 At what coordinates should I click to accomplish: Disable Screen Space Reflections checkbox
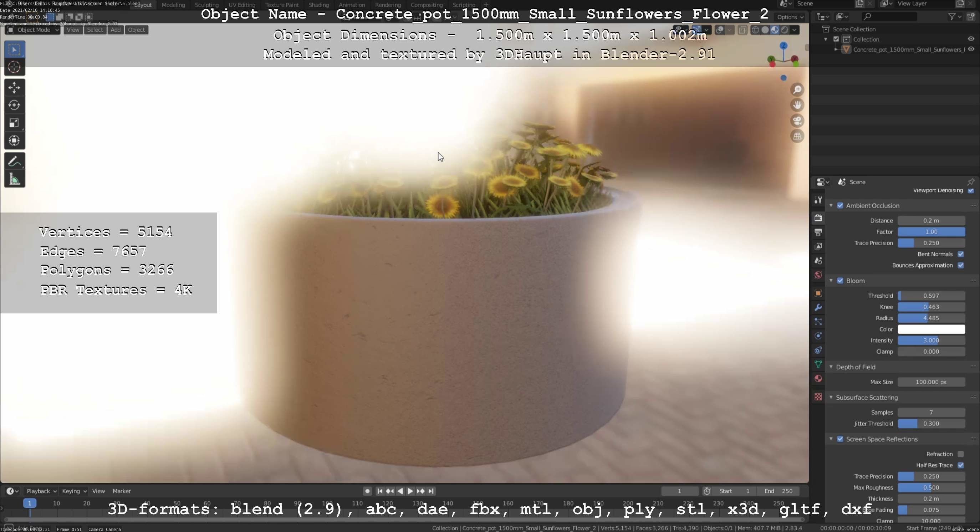840,439
